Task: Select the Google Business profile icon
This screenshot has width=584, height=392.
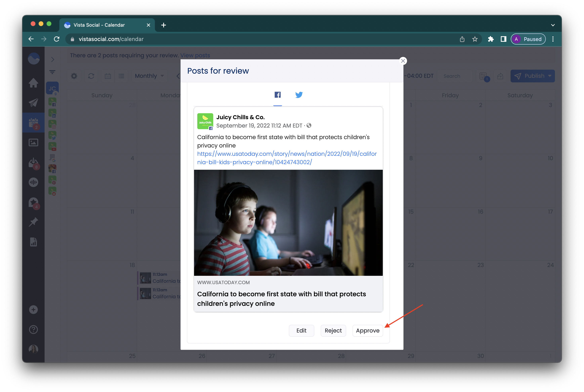Action: coord(52,158)
